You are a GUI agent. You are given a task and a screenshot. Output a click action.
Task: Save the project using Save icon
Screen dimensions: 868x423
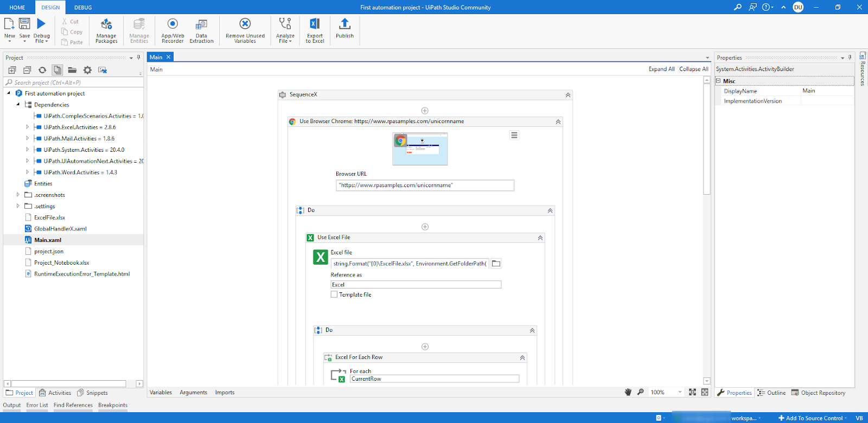tap(24, 24)
